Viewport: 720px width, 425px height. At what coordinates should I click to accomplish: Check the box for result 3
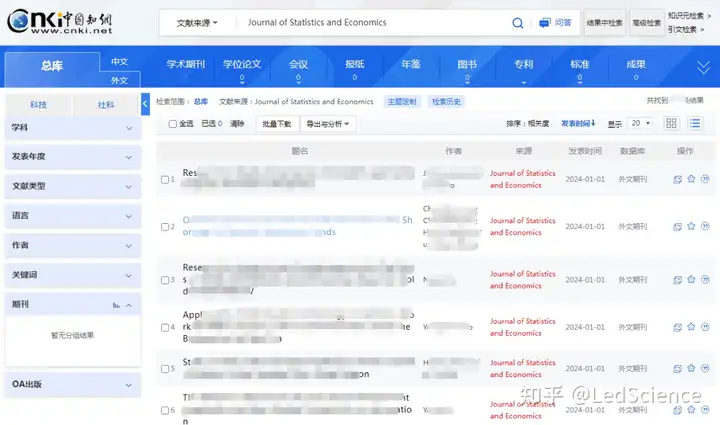point(165,280)
